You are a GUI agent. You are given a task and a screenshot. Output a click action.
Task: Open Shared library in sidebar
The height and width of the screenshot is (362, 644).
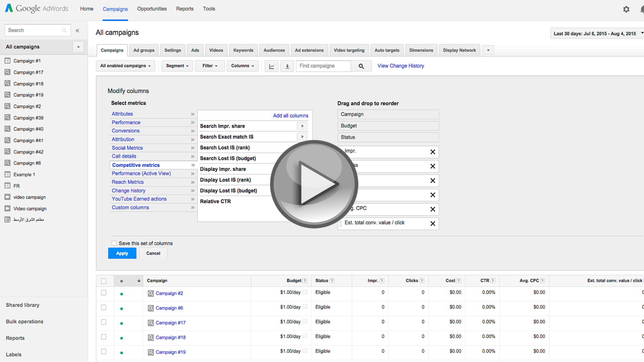(23, 305)
